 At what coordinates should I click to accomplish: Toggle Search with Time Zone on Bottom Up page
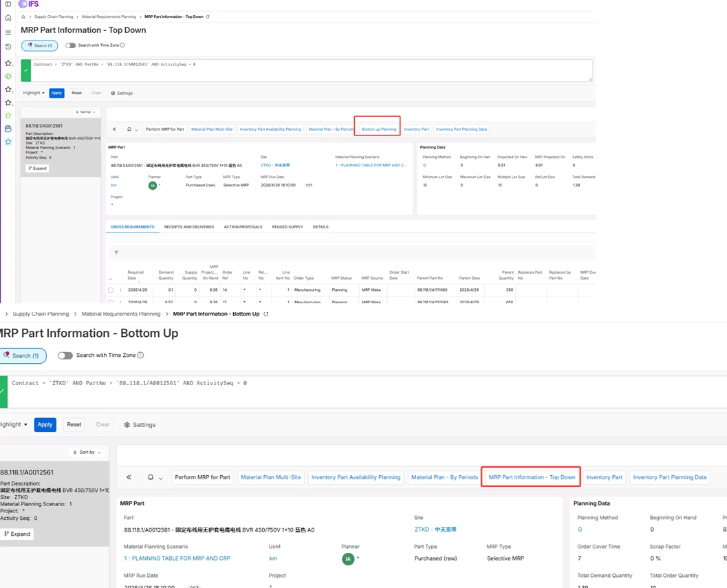65,356
